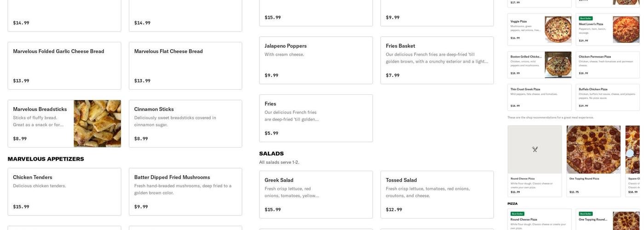The width and height of the screenshot is (644, 230).
Task: Click the carousel next arrow button
Action: pos(630,153)
